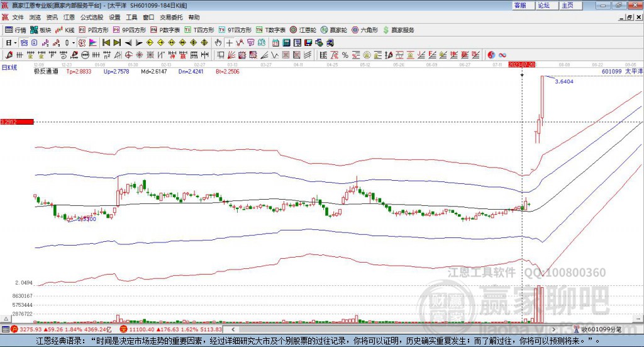Screen dimensions: 644x347
Task: Open the 行情 market quotes view
Action: [x=16, y=30]
